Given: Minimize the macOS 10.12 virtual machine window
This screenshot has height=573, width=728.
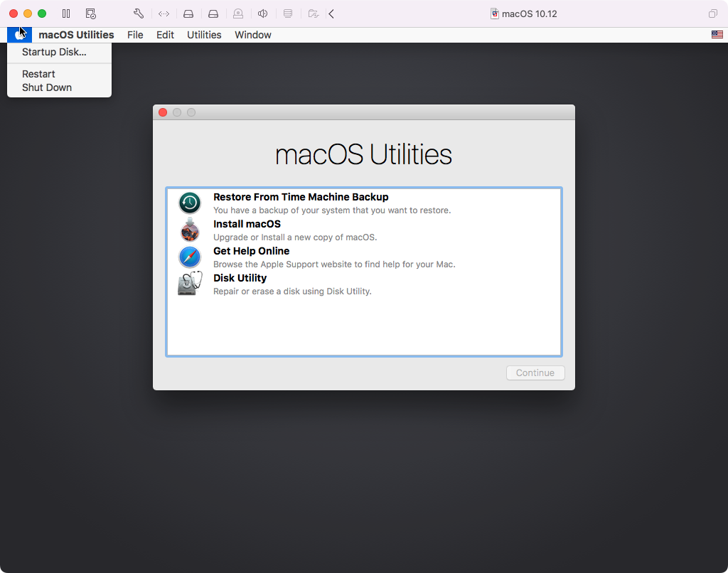Looking at the screenshot, I should click(28, 14).
